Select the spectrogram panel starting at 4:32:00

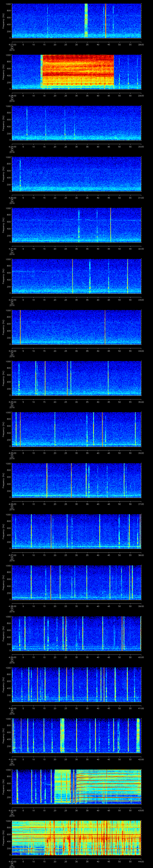[x=76, y=276]
